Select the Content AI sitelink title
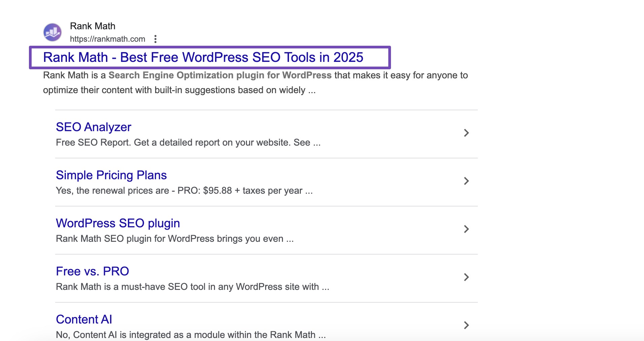The width and height of the screenshot is (644, 341). point(84,319)
